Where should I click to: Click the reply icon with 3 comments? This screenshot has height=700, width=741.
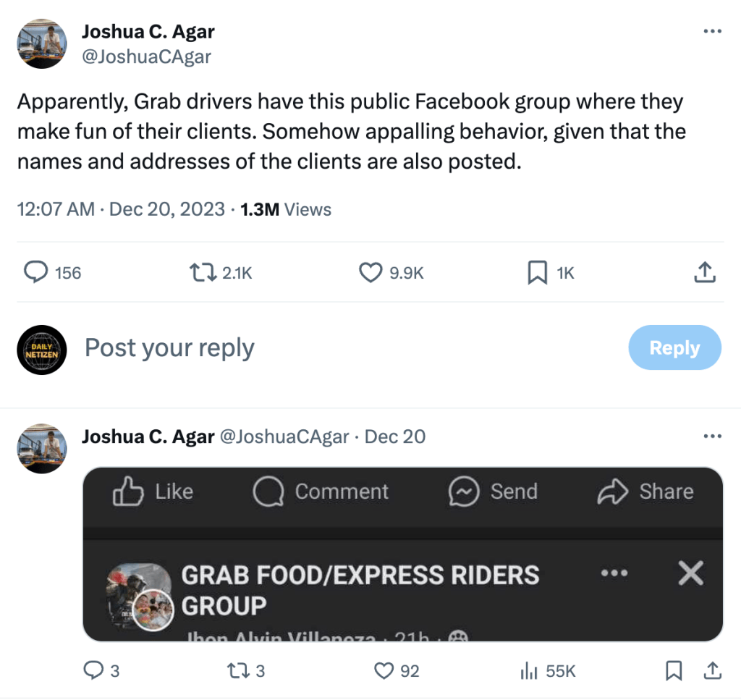click(x=93, y=671)
